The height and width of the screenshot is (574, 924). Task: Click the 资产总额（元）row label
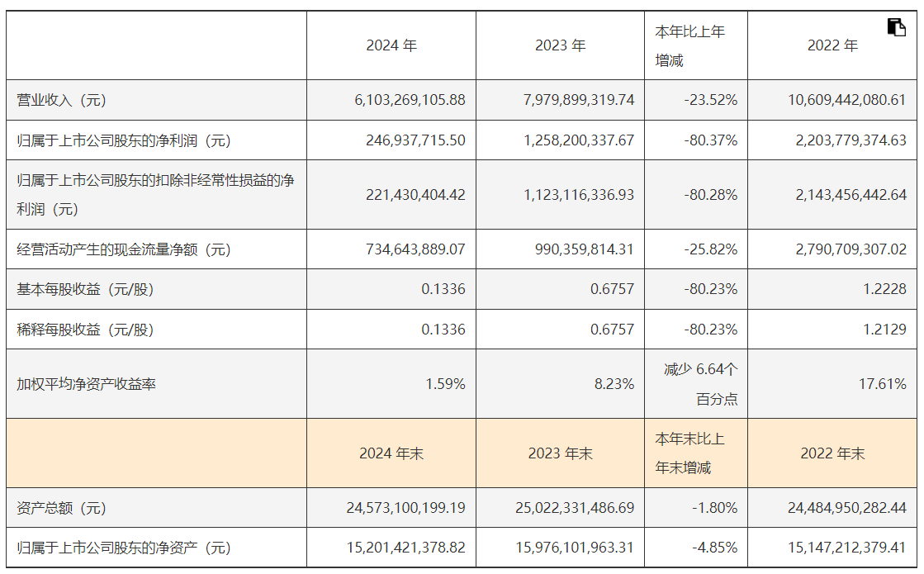(62, 508)
